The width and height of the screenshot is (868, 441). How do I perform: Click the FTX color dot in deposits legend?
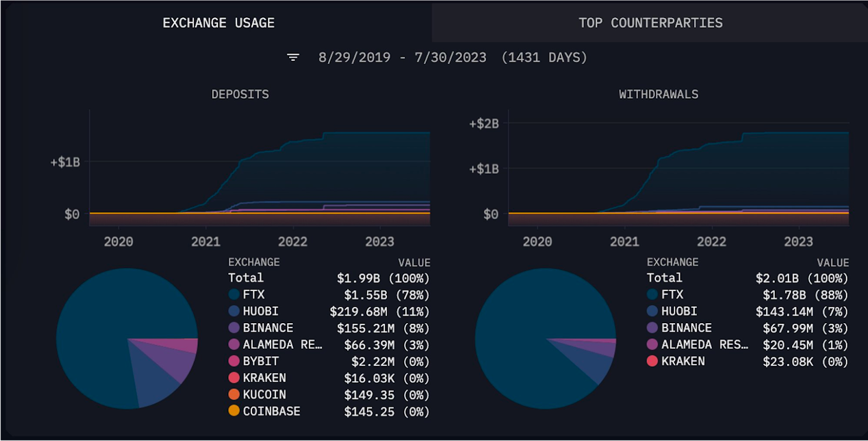click(234, 294)
